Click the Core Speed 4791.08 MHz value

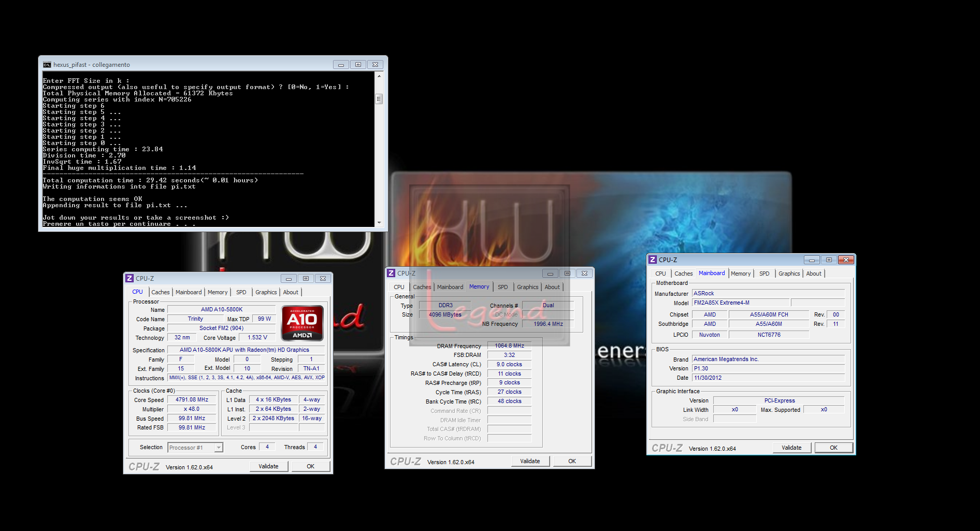tap(192, 399)
